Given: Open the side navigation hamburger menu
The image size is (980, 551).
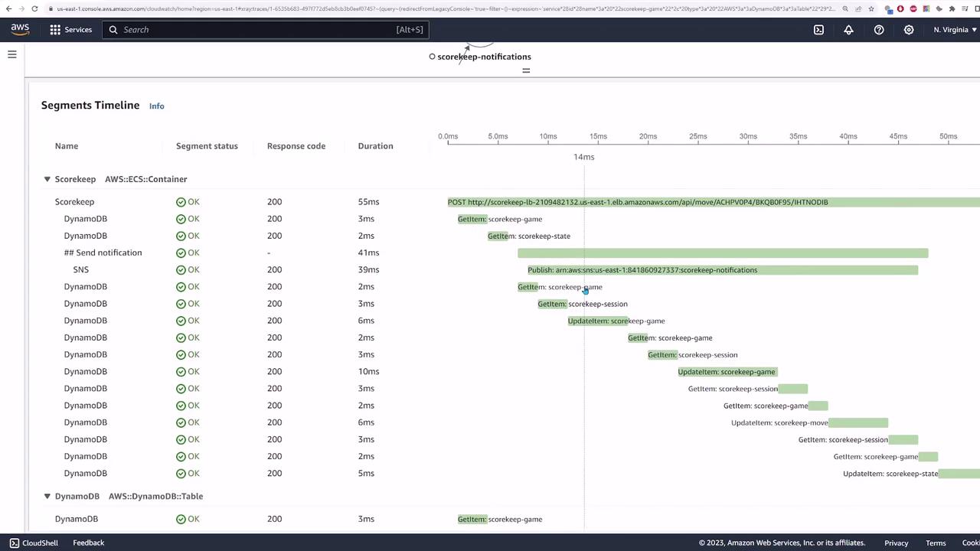Looking at the screenshot, I should tap(12, 54).
